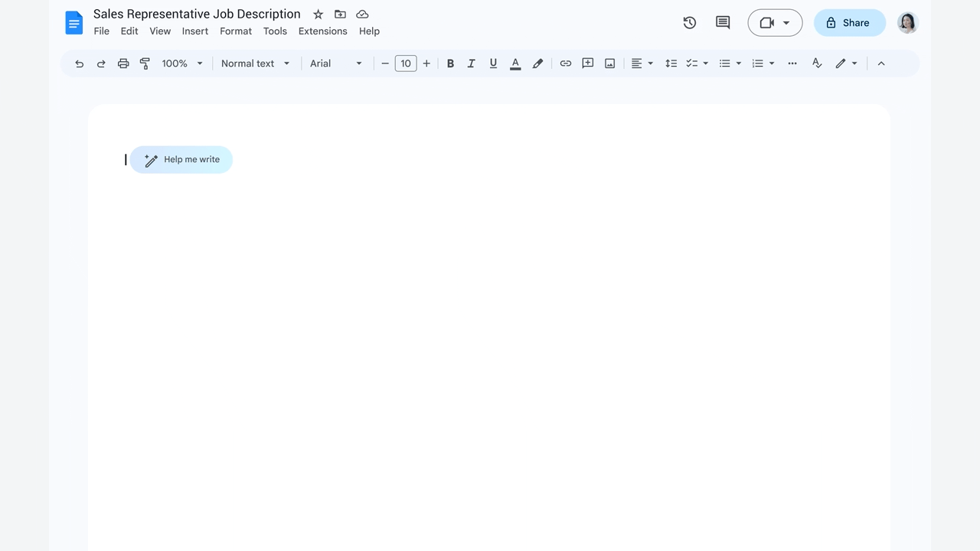Image resolution: width=980 pixels, height=551 pixels.
Task: Open version history
Action: [x=689, y=23]
